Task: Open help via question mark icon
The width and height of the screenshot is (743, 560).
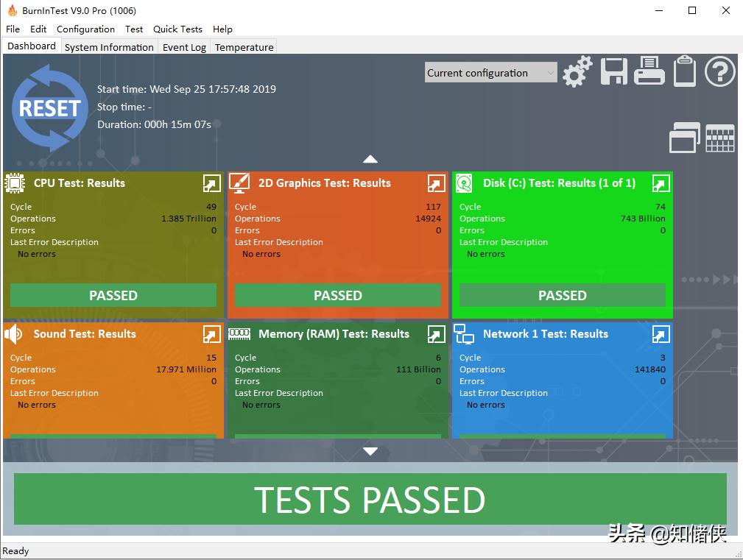Action: [720, 72]
